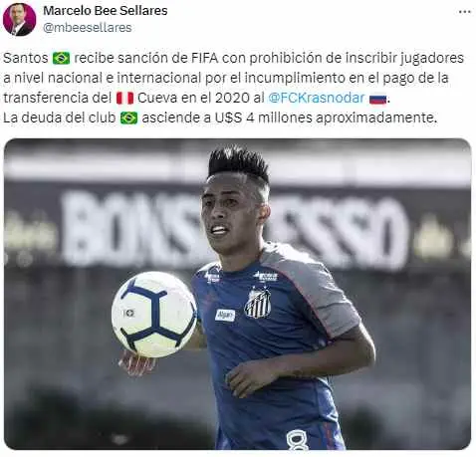Click the player's spiky hair in the photo
This screenshot has width=476, height=457.
pyautogui.click(x=238, y=163)
